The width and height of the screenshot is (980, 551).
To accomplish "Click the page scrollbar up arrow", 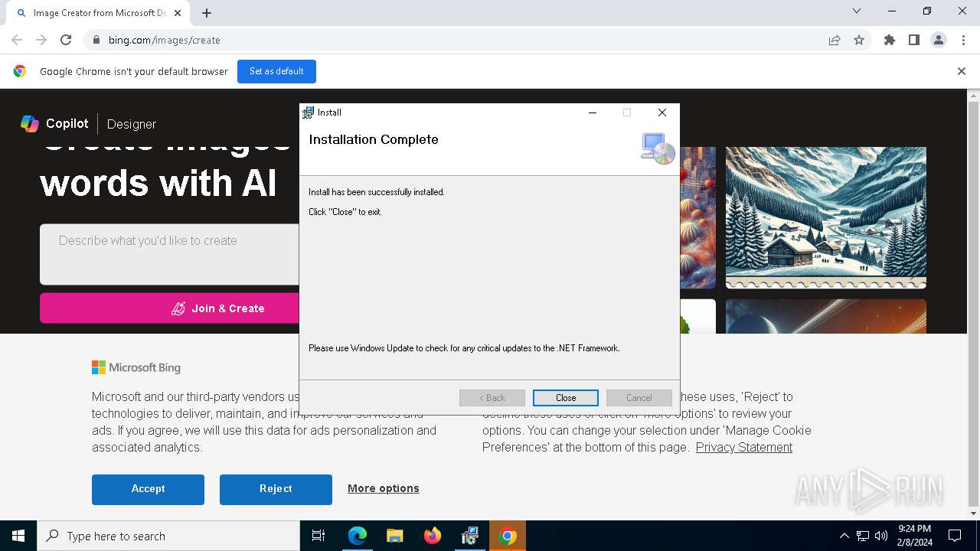I will click(974, 96).
